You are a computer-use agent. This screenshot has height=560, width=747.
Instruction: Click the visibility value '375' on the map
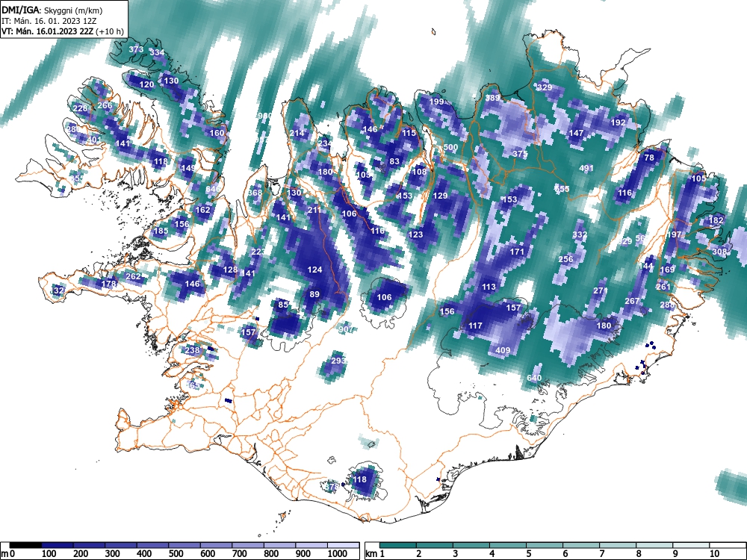pos(520,155)
